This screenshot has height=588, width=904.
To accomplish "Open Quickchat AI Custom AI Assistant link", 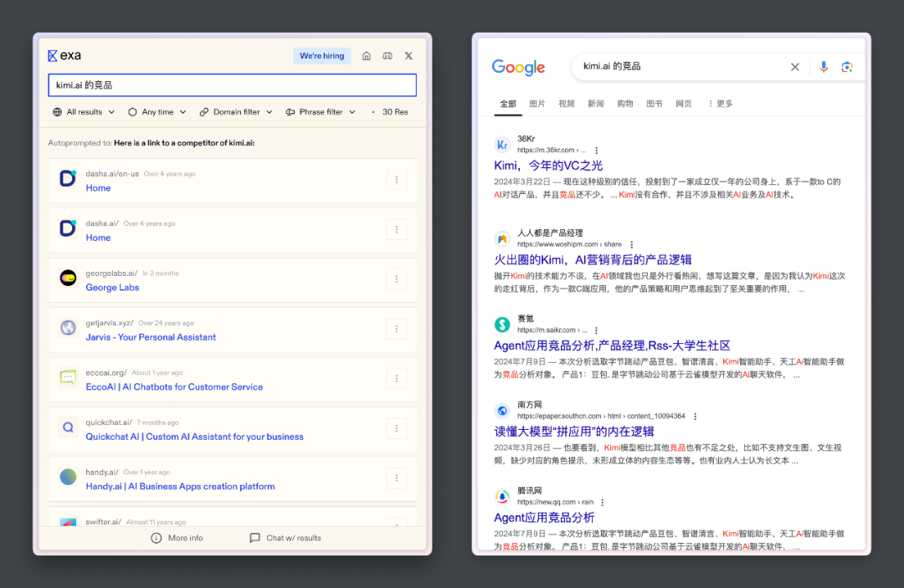I will pyautogui.click(x=194, y=437).
